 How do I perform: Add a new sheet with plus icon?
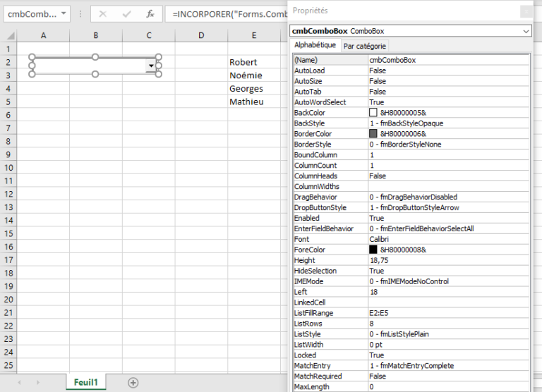pos(133,382)
